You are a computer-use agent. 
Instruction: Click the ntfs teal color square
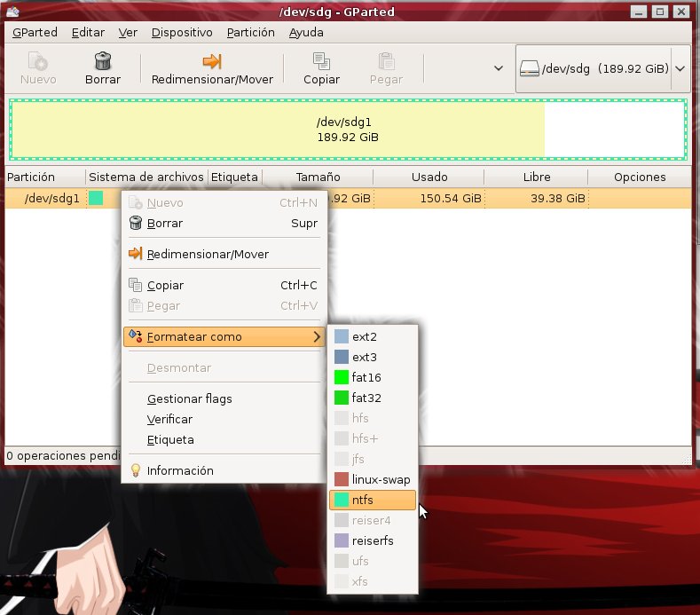click(342, 500)
